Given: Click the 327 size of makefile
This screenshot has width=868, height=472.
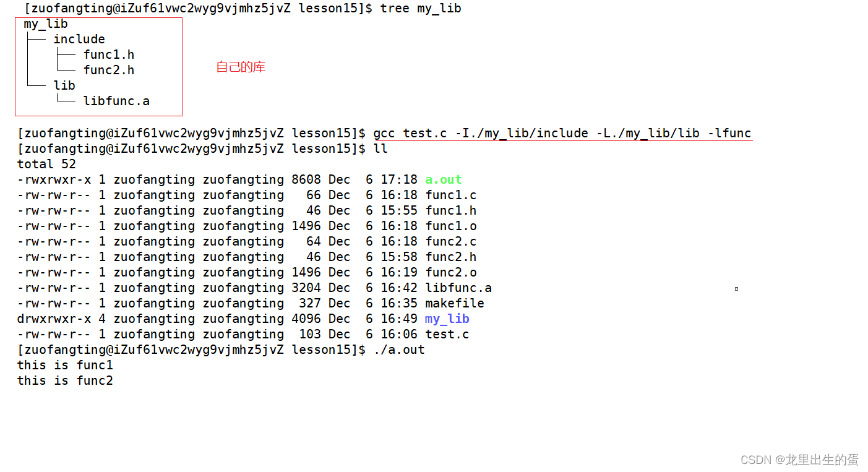Looking at the screenshot, I should click(310, 304).
